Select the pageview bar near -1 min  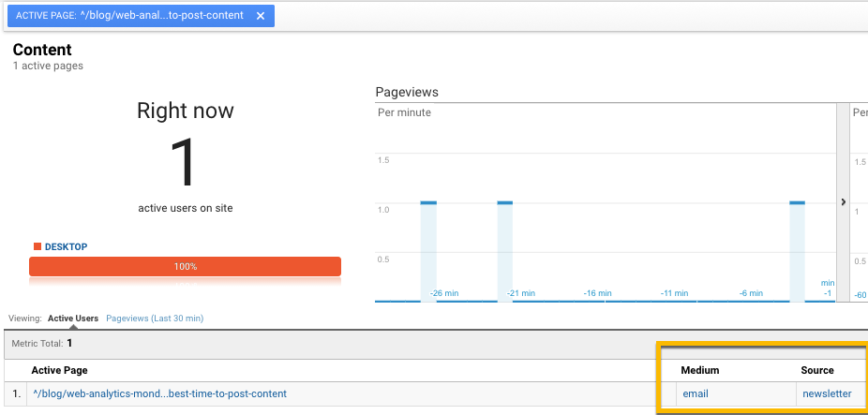click(798, 251)
